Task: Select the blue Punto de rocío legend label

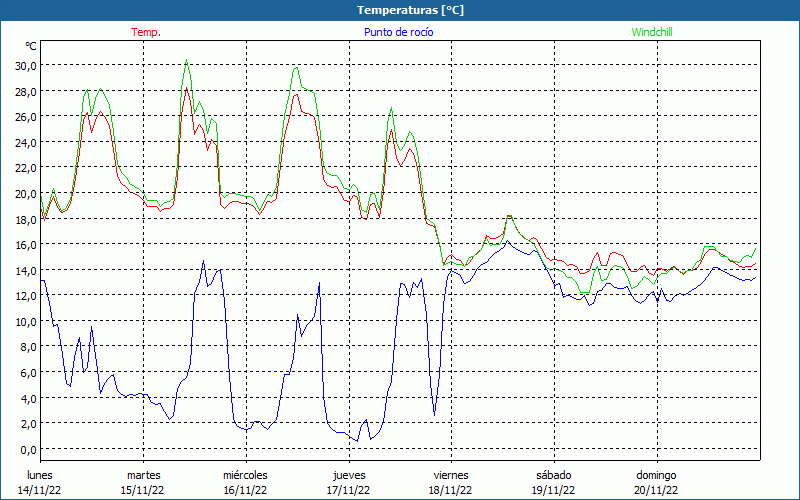Action: coord(398,32)
